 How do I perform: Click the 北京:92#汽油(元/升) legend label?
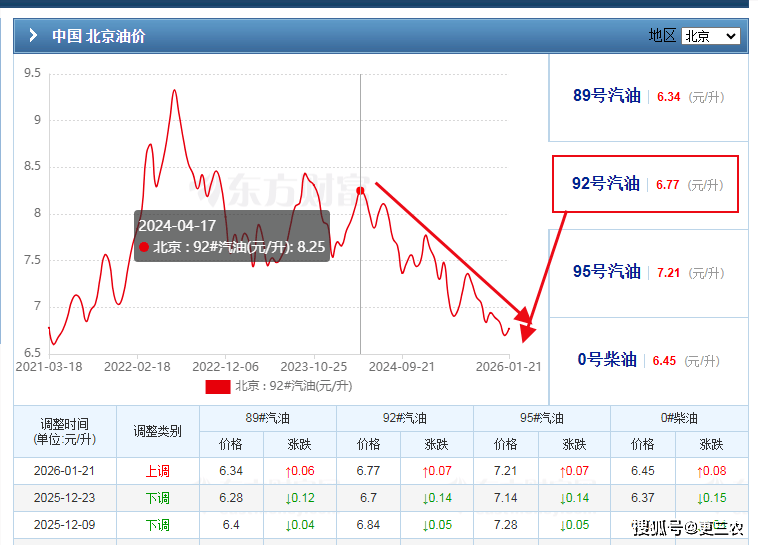(294, 386)
